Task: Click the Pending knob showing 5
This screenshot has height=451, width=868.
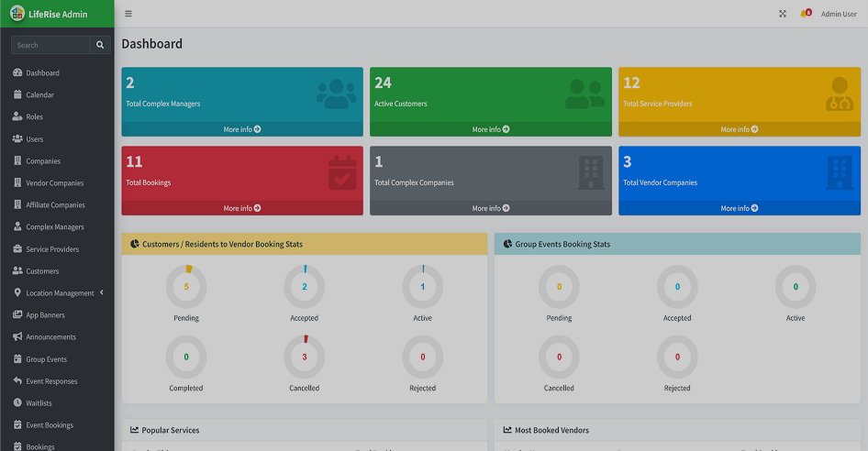Action: click(186, 286)
